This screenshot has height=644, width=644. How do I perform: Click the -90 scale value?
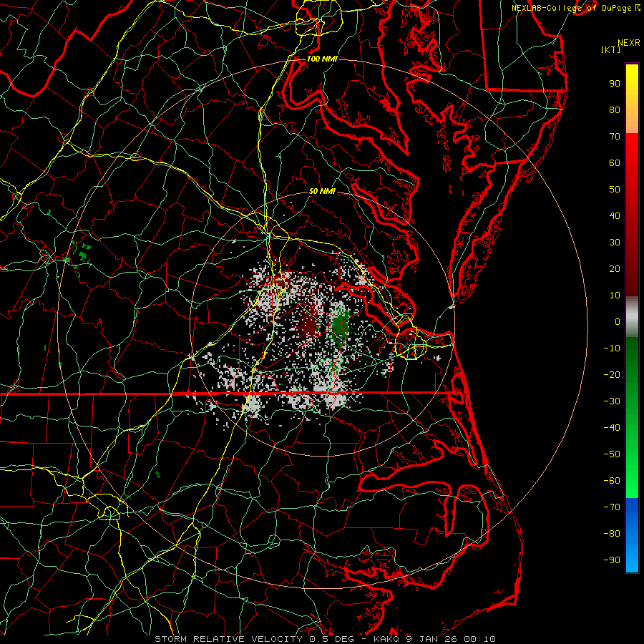pyautogui.click(x=612, y=560)
